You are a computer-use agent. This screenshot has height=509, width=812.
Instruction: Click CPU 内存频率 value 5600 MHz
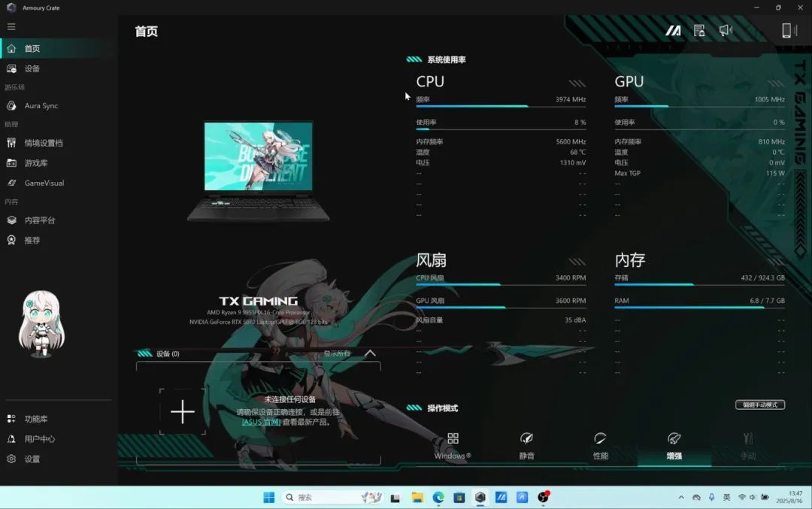pos(571,141)
